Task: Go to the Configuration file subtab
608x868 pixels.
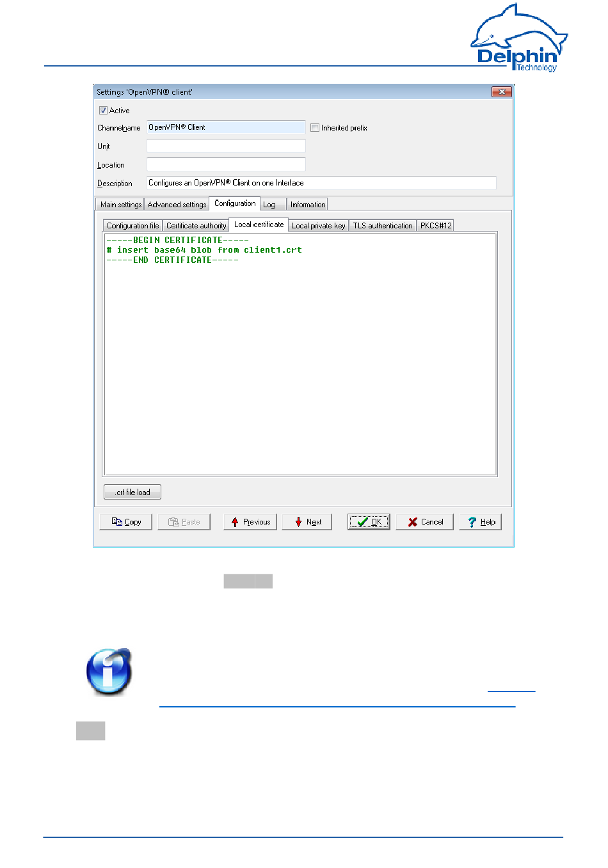Action: point(133,226)
